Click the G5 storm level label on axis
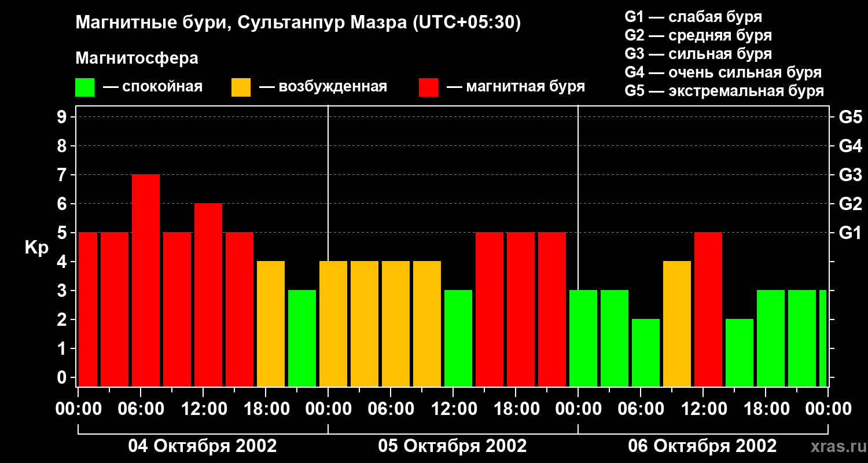Screen dimensions: 868x463 coord(851,117)
